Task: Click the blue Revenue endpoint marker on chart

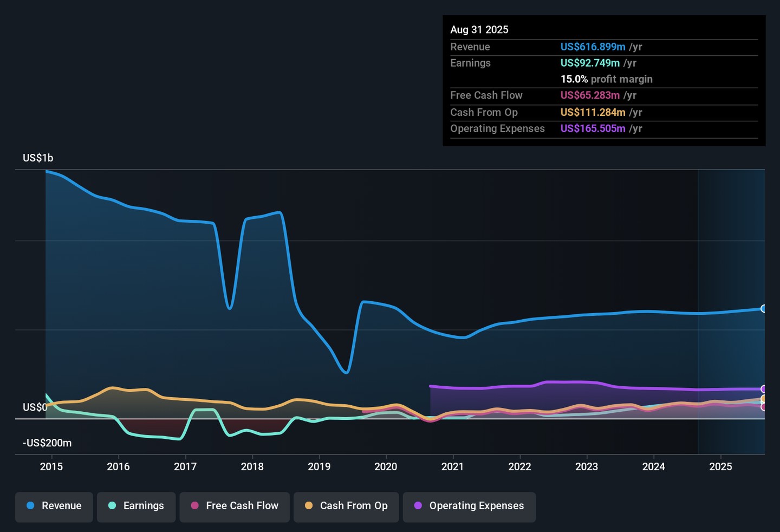Action: (x=764, y=309)
